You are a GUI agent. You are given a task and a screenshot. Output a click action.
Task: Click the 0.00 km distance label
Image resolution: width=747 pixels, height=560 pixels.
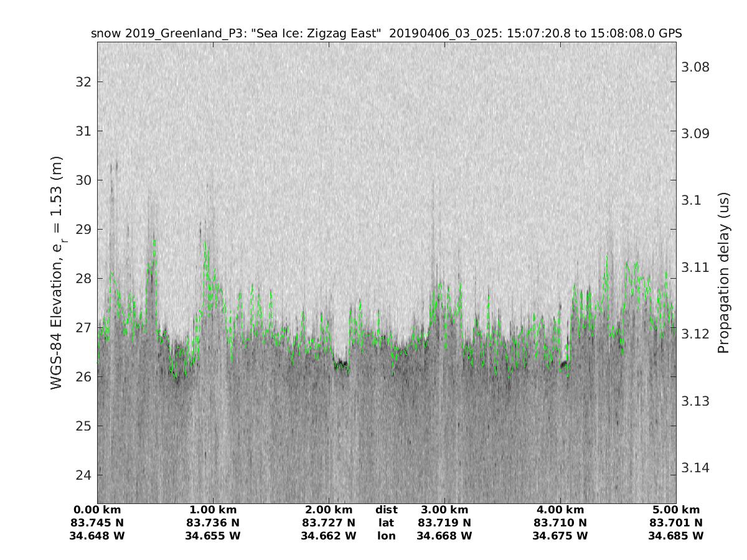tap(97, 510)
